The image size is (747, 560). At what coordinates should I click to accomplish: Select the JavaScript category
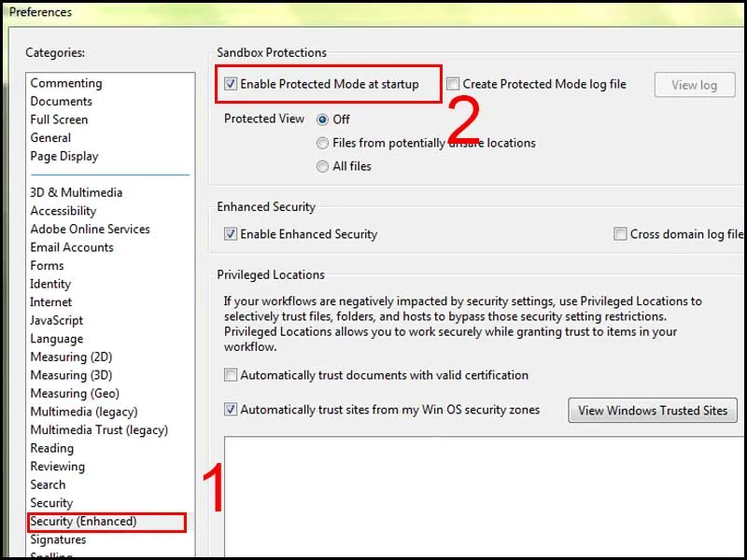(60, 320)
